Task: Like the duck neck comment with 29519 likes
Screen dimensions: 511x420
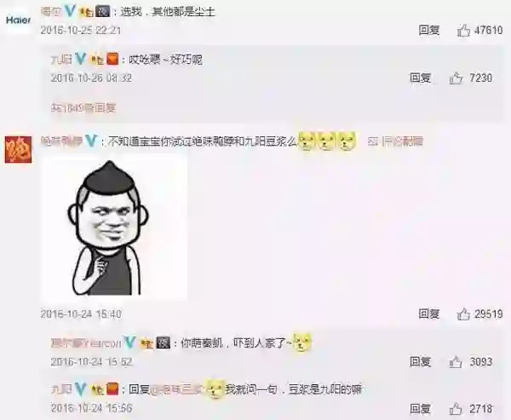Action: tap(463, 314)
